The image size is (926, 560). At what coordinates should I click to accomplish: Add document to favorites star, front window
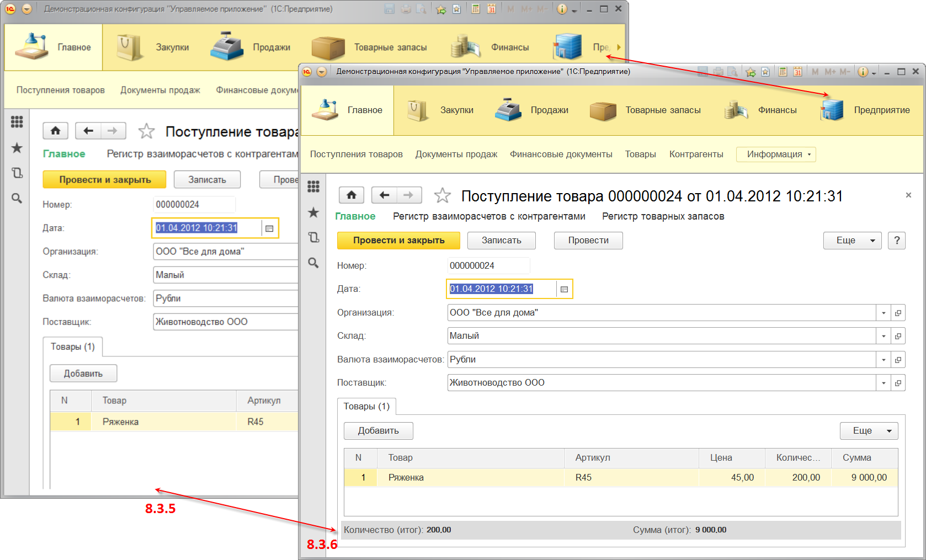click(x=442, y=195)
